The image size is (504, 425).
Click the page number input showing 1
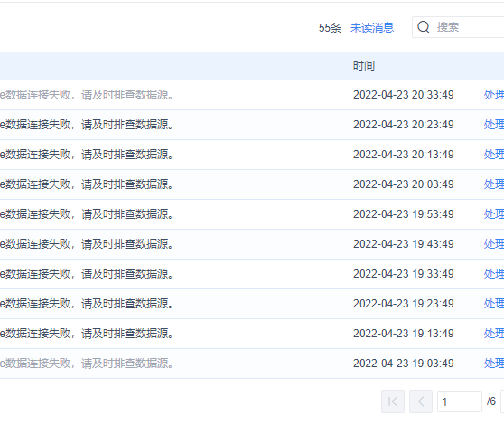click(460, 401)
